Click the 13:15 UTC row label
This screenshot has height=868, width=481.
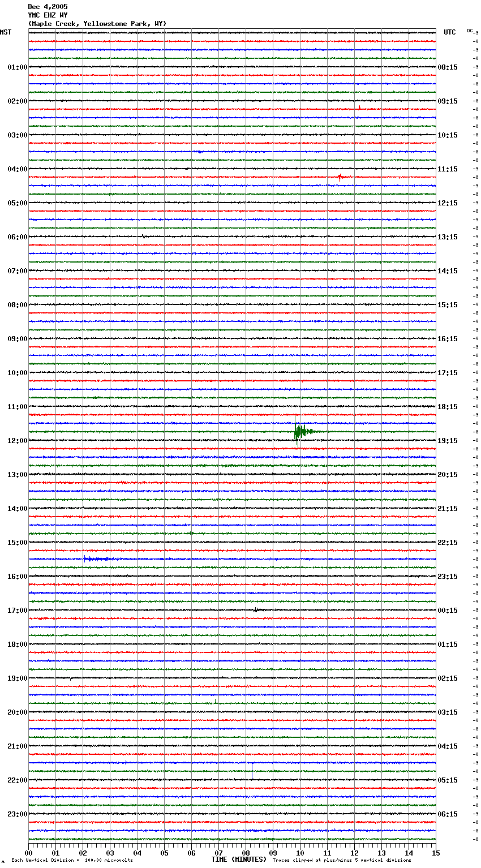pyautogui.click(x=448, y=237)
